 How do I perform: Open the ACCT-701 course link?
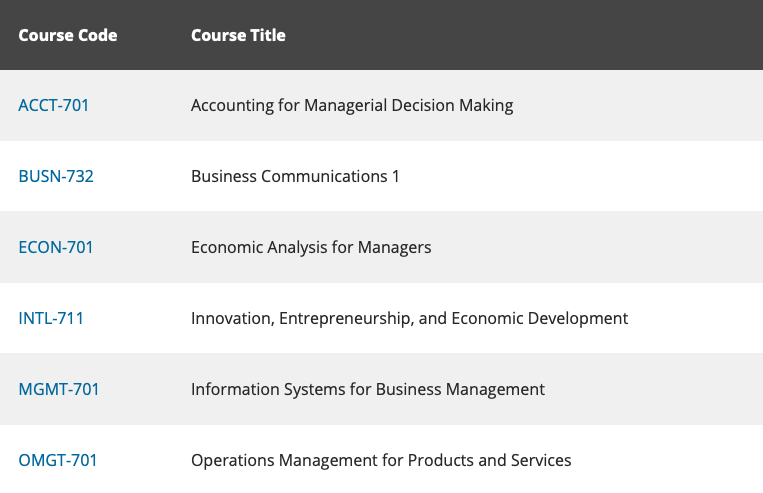(x=54, y=105)
